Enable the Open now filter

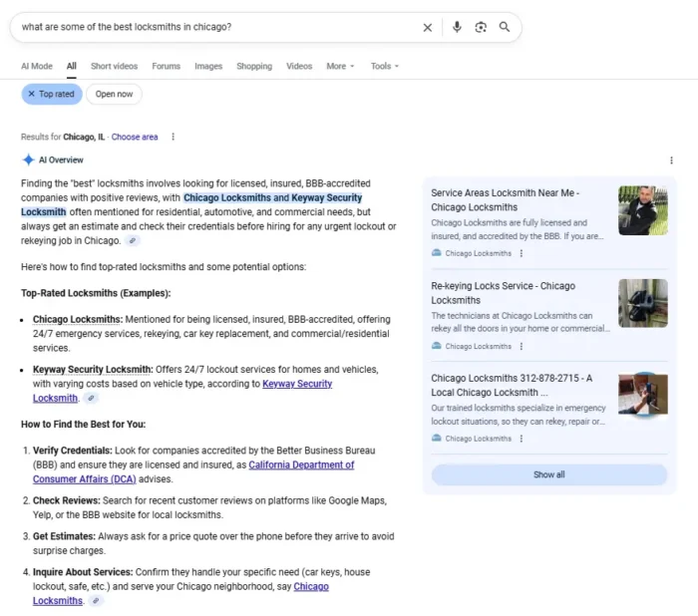pos(114,94)
